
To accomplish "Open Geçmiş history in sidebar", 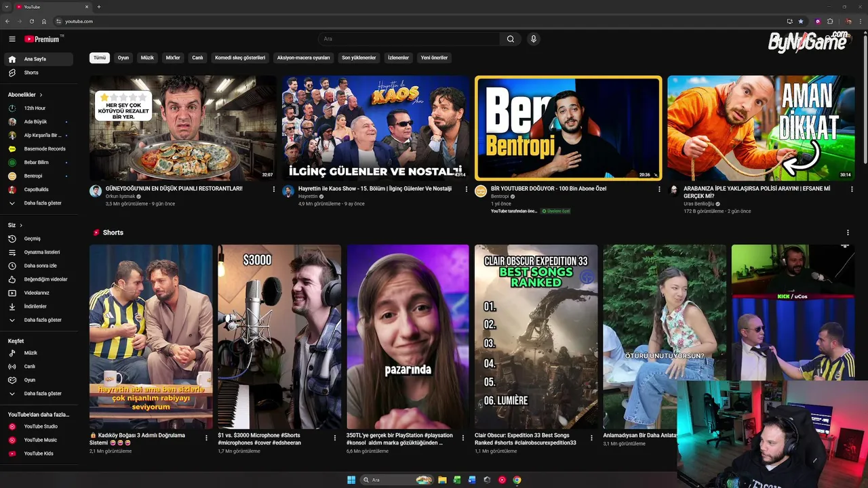I will tap(38, 239).
